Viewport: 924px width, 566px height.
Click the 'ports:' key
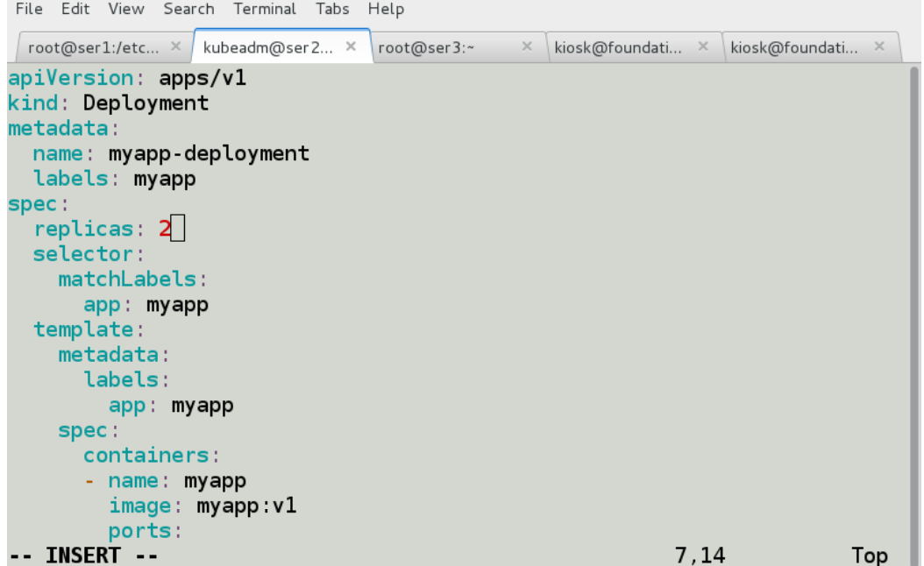coord(145,531)
